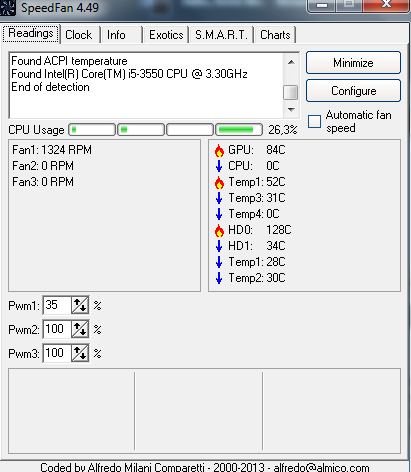The image size is (411, 472).
Task: Click the Temp1 28C down-arrow icon
Action: pos(219,262)
